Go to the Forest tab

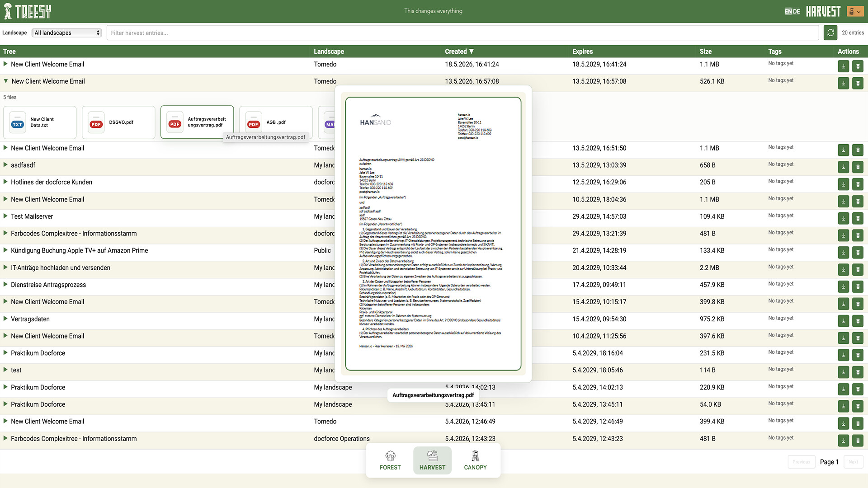pyautogui.click(x=390, y=460)
